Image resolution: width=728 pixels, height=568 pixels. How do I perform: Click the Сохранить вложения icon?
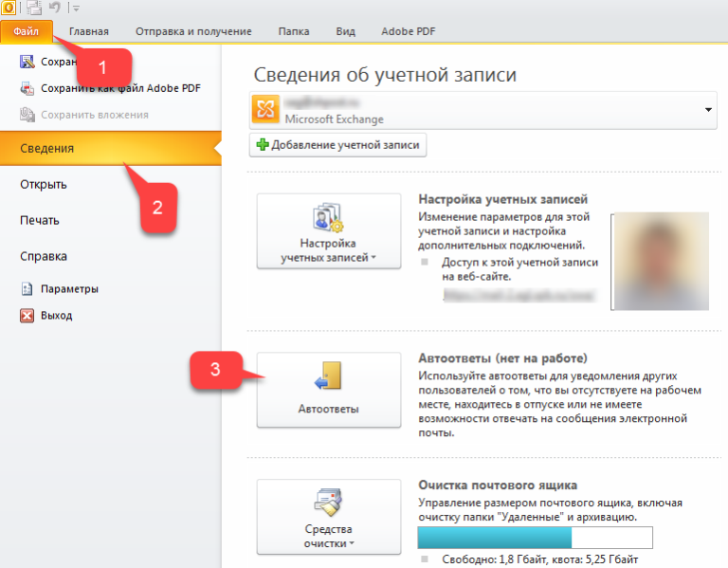point(27,114)
